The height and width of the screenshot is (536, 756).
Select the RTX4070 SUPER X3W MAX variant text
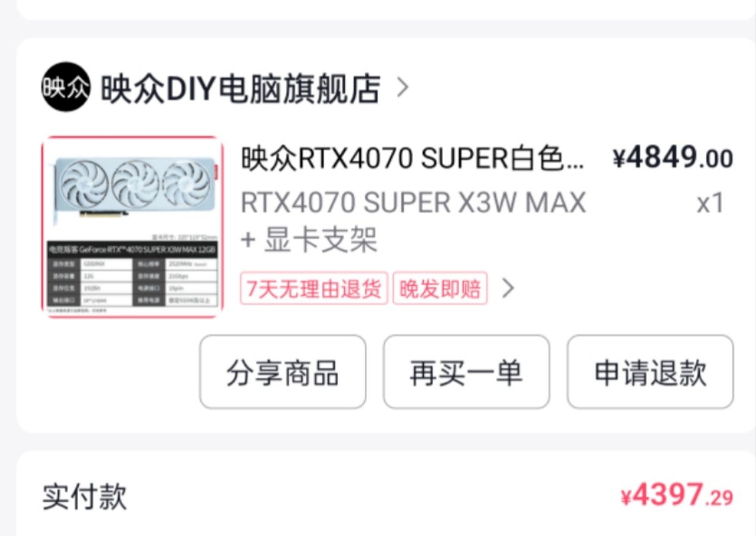pyautogui.click(x=414, y=203)
